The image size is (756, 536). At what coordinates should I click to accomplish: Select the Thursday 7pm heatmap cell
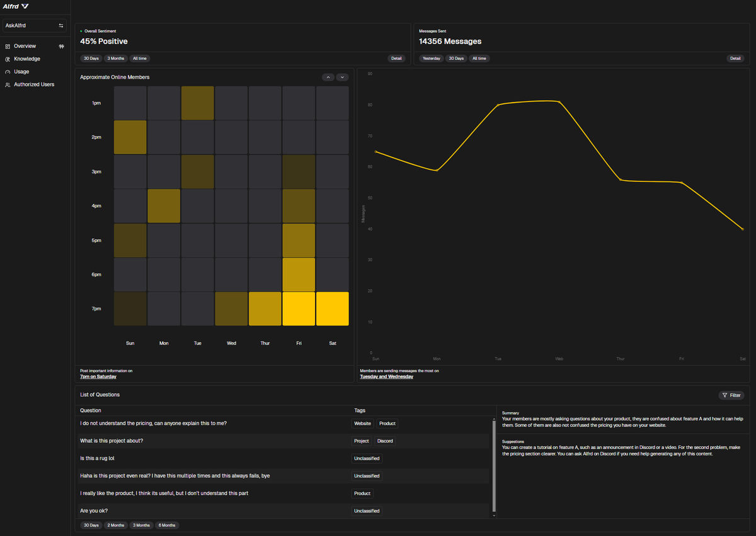(265, 309)
